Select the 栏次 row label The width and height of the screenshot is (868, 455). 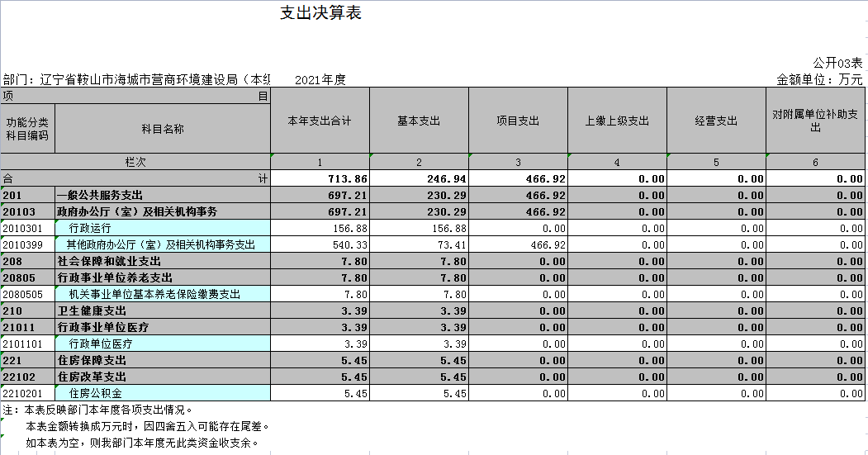(135, 162)
